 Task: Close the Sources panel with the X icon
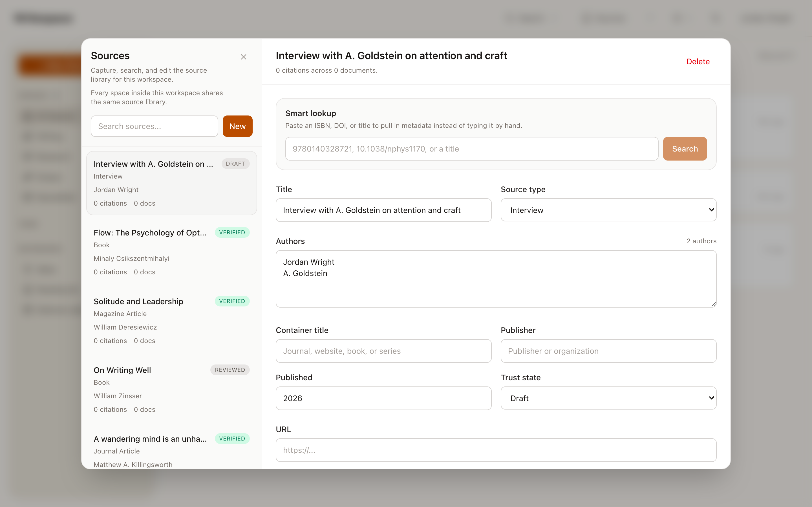(243, 57)
